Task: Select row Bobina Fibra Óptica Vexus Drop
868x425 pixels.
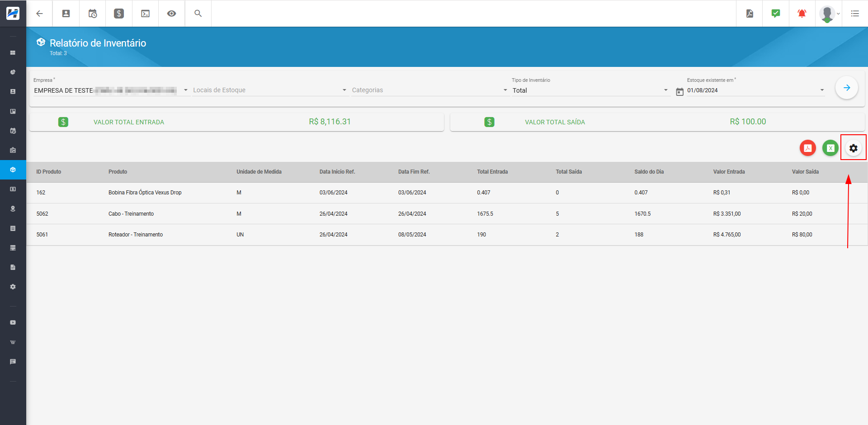Action: click(447, 193)
